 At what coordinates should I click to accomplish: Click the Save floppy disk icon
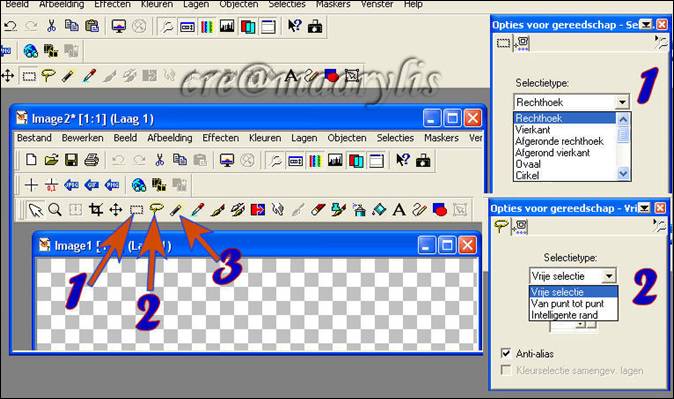click(71, 160)
